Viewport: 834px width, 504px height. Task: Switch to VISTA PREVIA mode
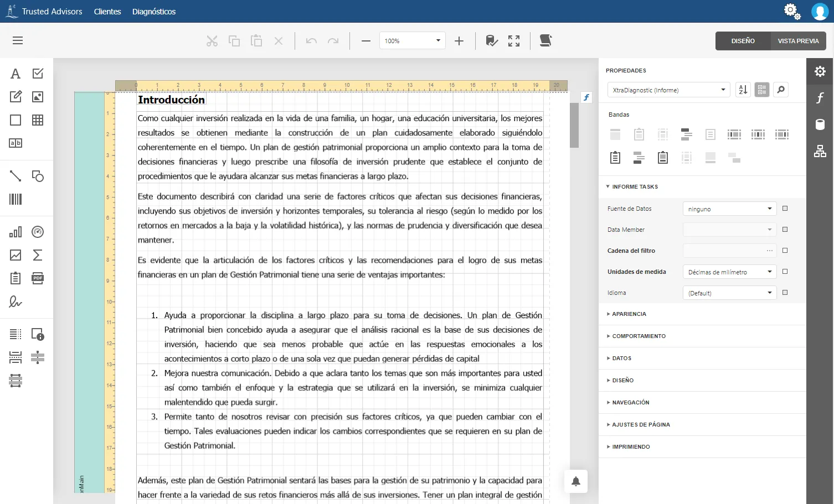pyautogui.click(x=798, y=41)
